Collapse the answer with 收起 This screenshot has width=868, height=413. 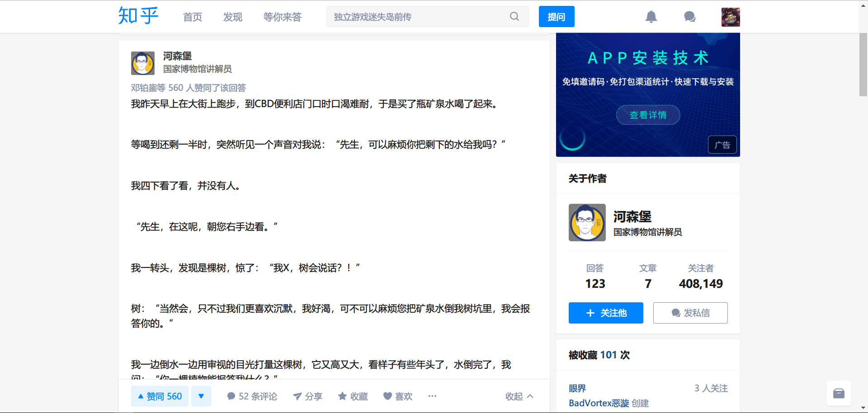click(519, 396)
